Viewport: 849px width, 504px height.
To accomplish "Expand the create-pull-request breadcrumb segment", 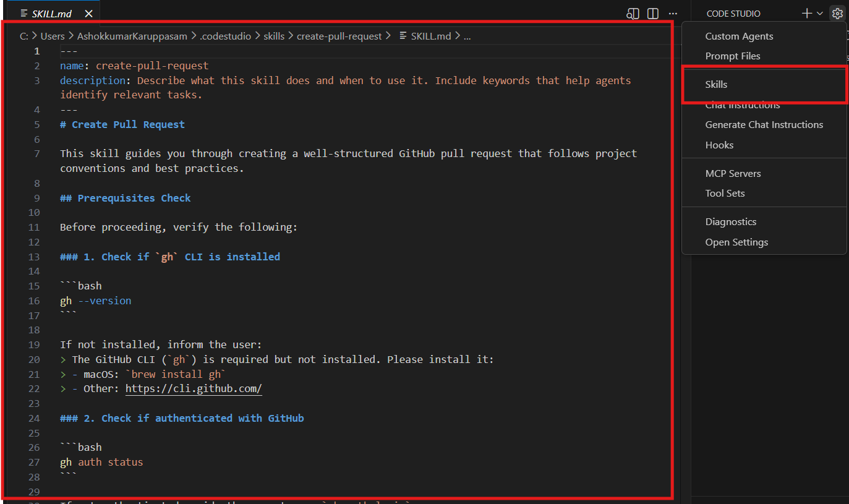I will coord(339,36).
